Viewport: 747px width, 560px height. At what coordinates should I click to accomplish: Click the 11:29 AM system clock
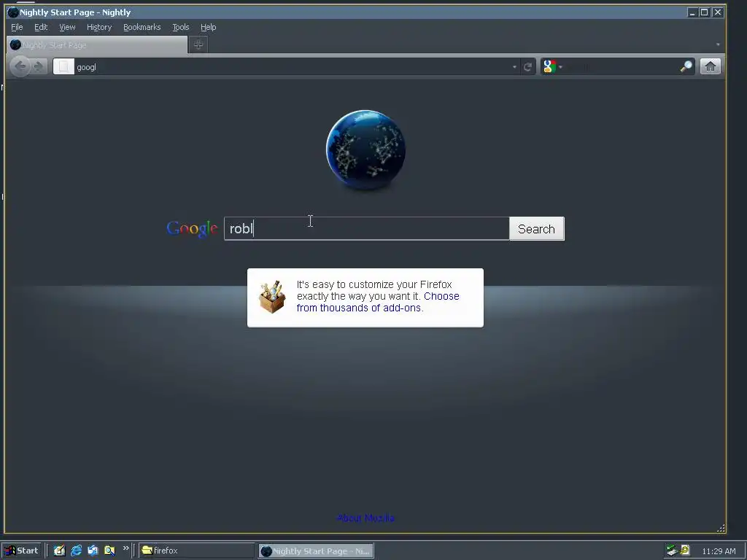pos(719,551)
